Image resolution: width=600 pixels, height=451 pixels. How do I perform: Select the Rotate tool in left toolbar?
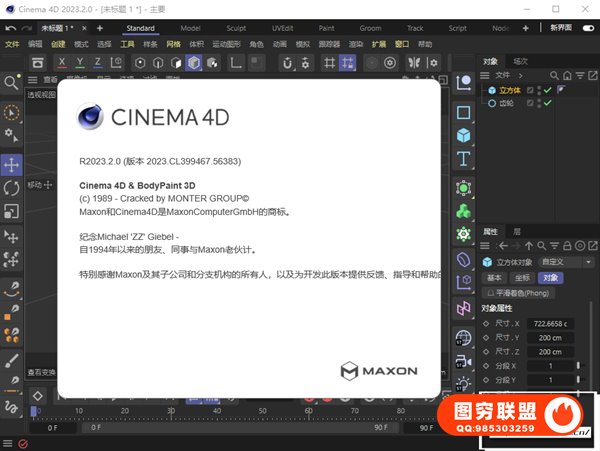(x=12, y=187)
